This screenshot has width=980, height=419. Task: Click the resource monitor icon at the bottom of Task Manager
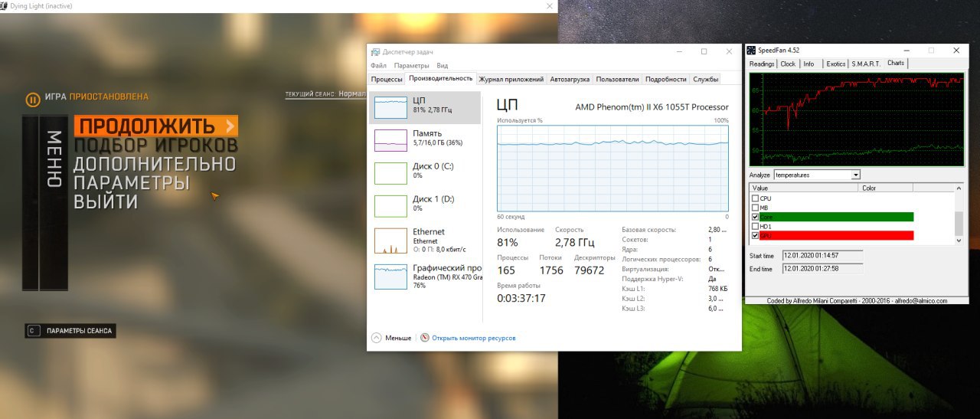point(425,338)
